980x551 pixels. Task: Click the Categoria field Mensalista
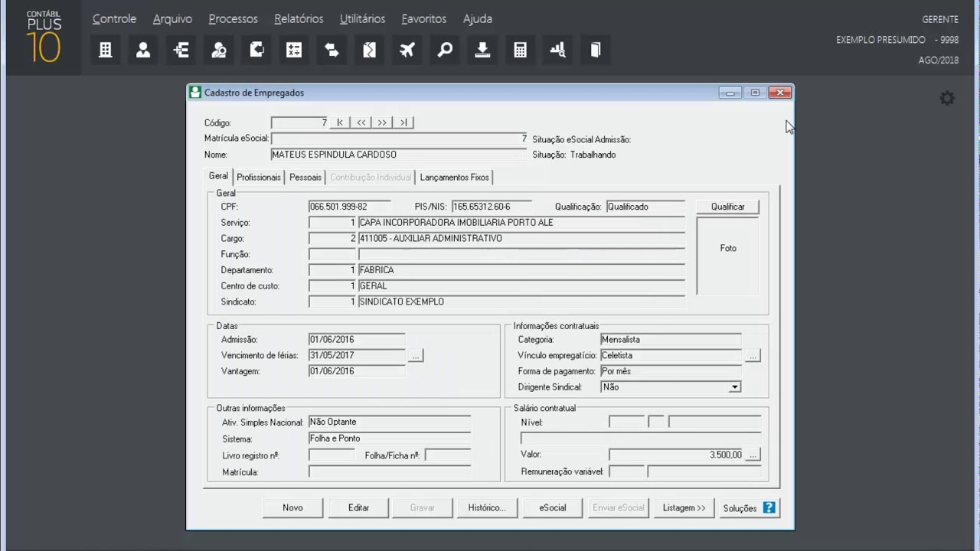671,340
